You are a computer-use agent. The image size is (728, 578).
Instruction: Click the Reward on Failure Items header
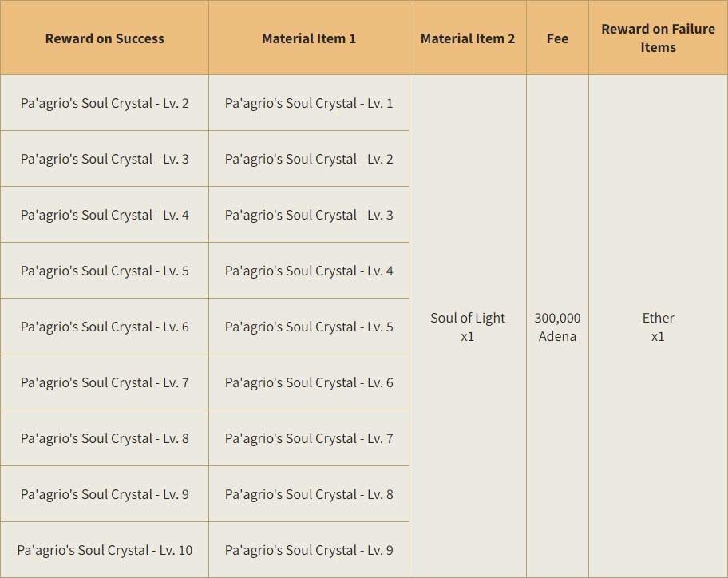click(658, 38)
